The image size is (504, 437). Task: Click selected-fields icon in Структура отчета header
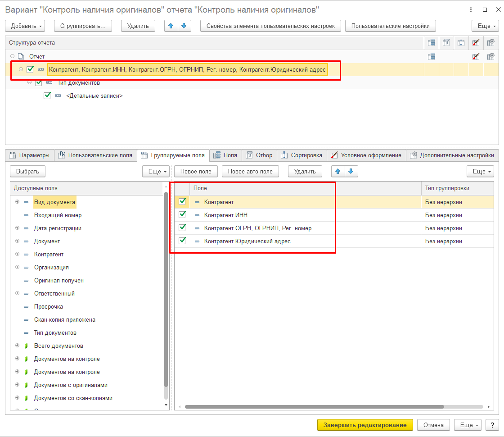(432, 42)
